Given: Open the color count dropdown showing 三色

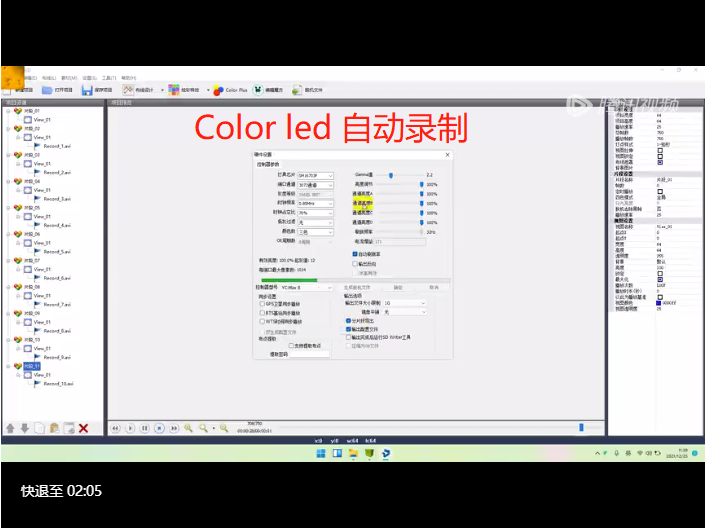Looking at the screenshot, I should [x=316, y=232].
